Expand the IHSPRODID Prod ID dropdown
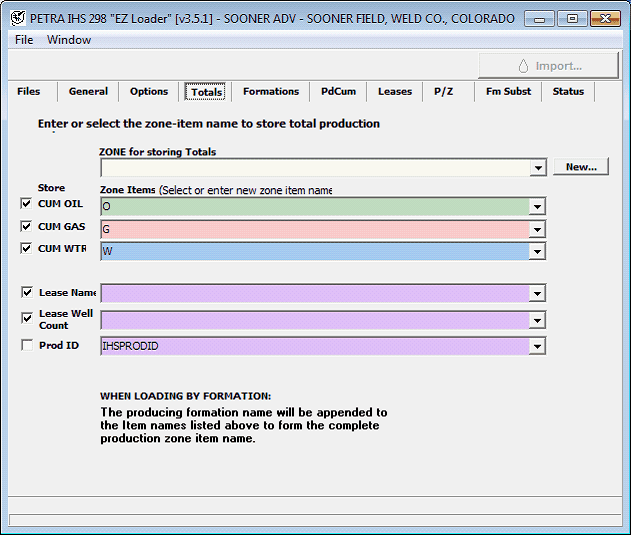The height and width of the screenshot is (536, 632). point(538,346)
